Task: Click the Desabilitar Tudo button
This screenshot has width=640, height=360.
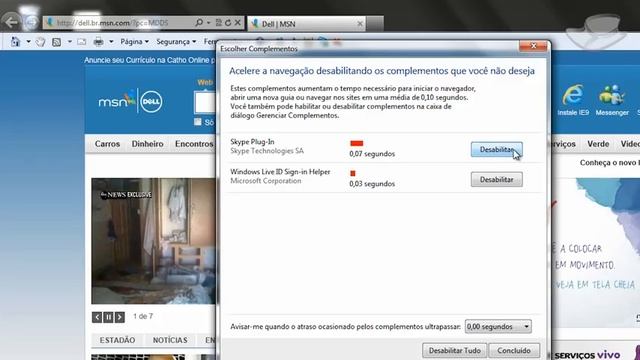Action: 454,351
